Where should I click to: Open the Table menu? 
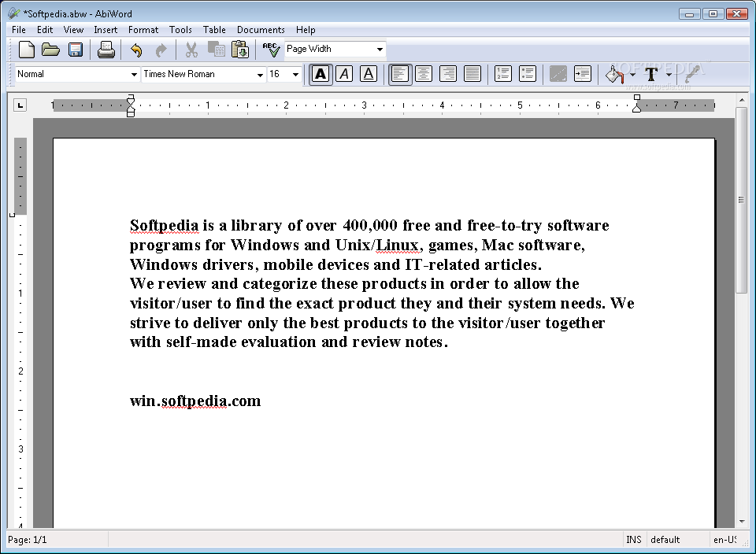pos(214,30)
